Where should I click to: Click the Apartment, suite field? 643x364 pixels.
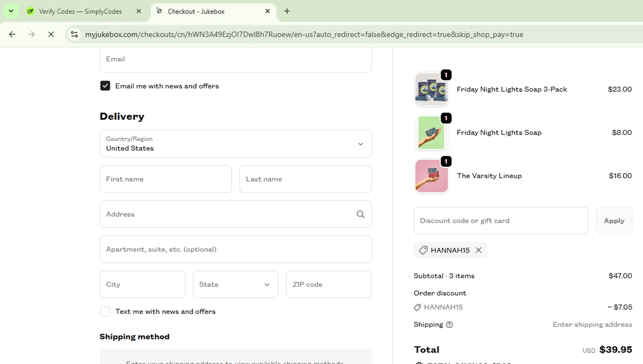(x=236, y=249)
